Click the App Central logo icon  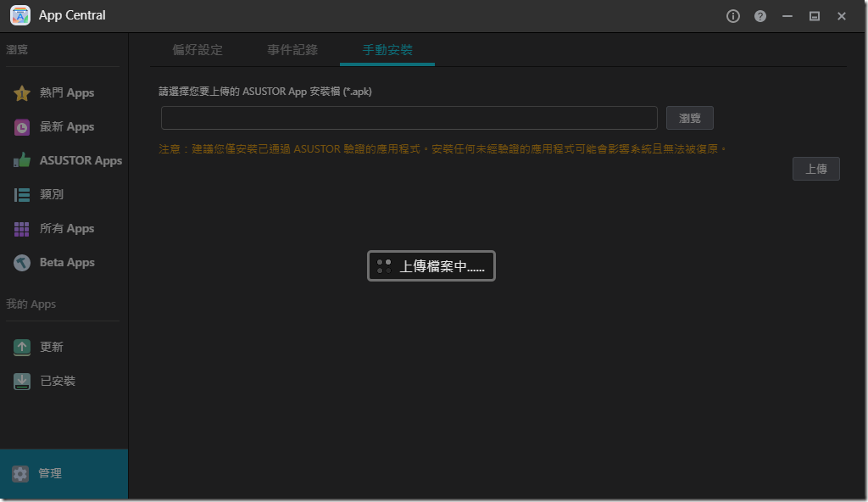tap(20, 15)
